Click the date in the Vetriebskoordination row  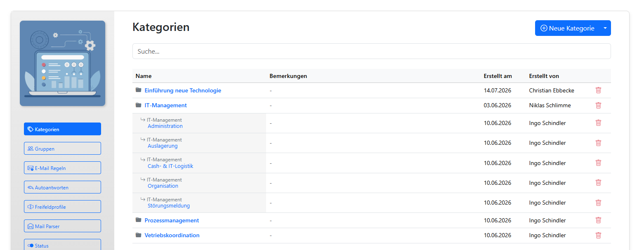[498, 235]
